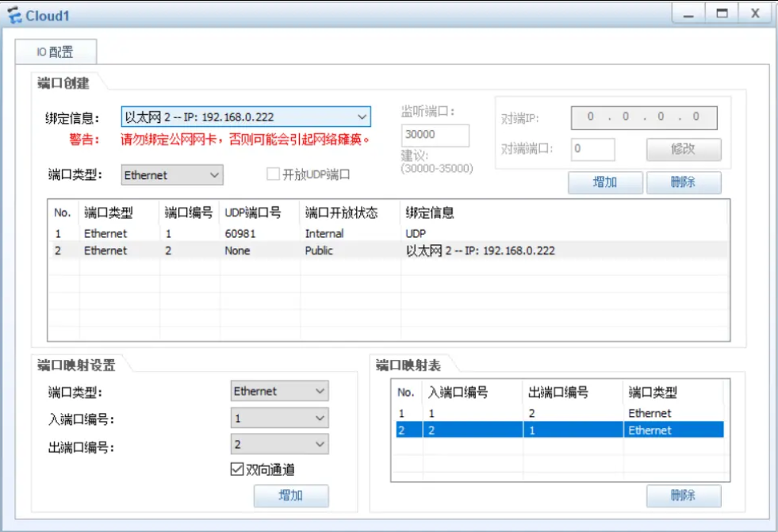Click the 端口类型 column header in port list

109,212
